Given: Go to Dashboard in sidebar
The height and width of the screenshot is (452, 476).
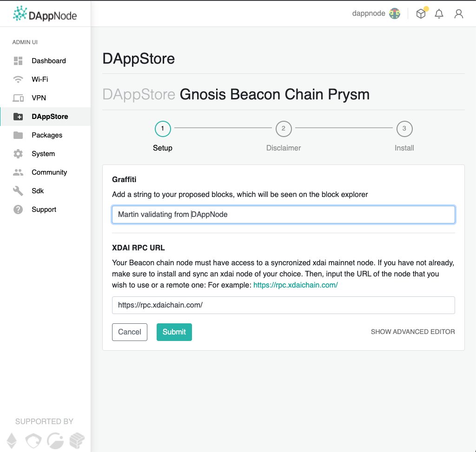Looking at the screenshot, I should click(x=45, y=61).
